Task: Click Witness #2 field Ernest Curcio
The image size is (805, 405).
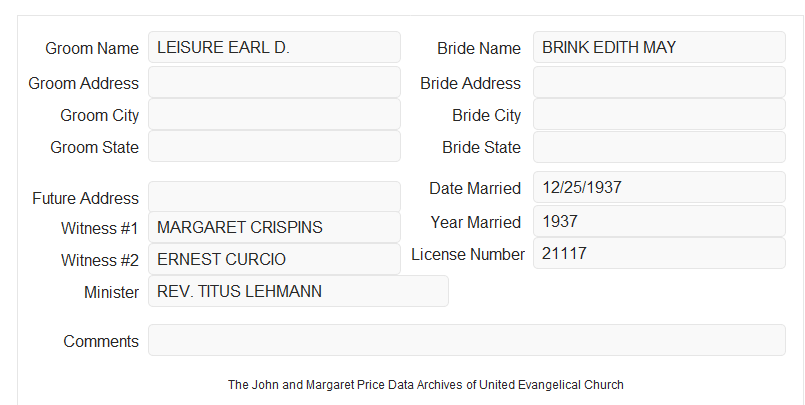Action: [x=274, y=259]
